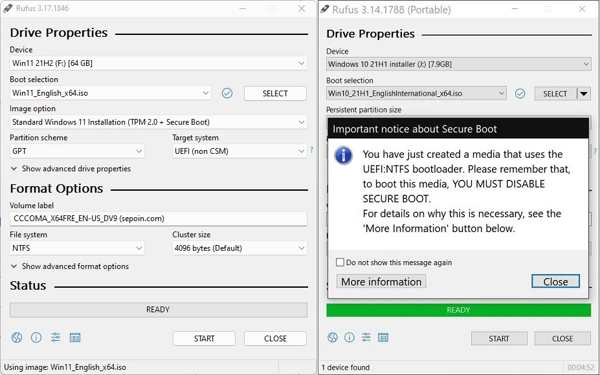Expand Show advanced drive properties
600x375 pixels.
pyautogui.click(x=71, y=169)
